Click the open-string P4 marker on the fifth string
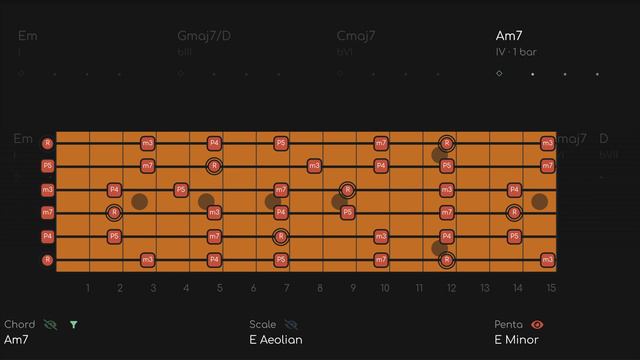Viewport: 640px width, 360px height. coord(47,236)
